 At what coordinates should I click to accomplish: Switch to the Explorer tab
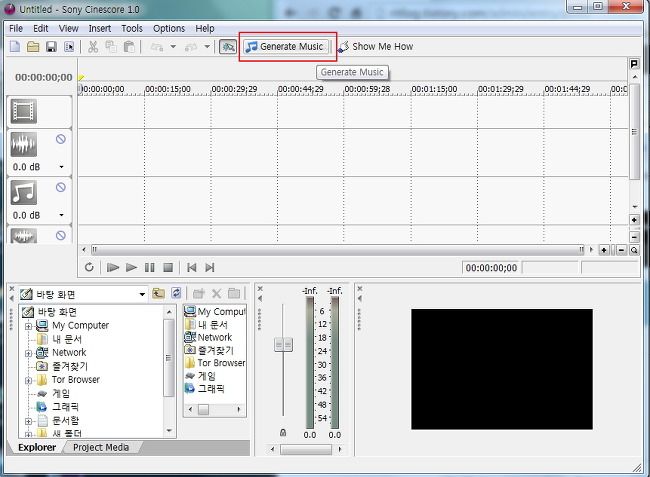[x=37, y=448]
